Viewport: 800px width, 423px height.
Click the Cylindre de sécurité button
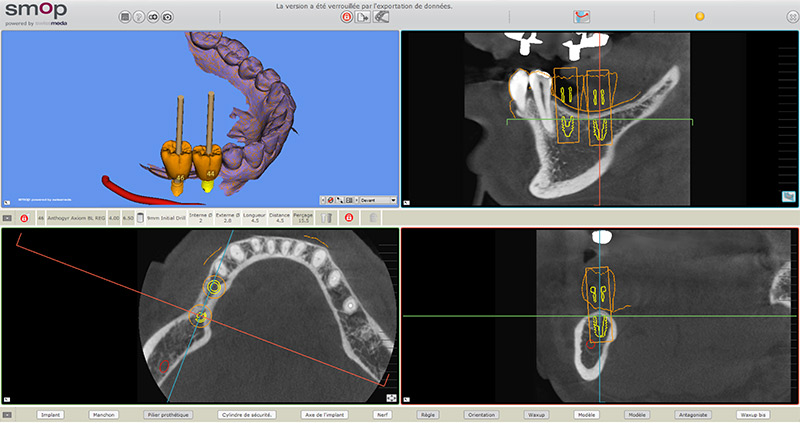[x=245, y=413]
